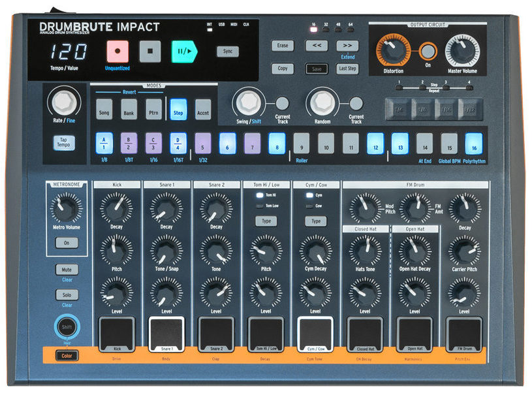532x395 pixels.
Task: Toggle the Mute button
Action: (x=66, y=270)
